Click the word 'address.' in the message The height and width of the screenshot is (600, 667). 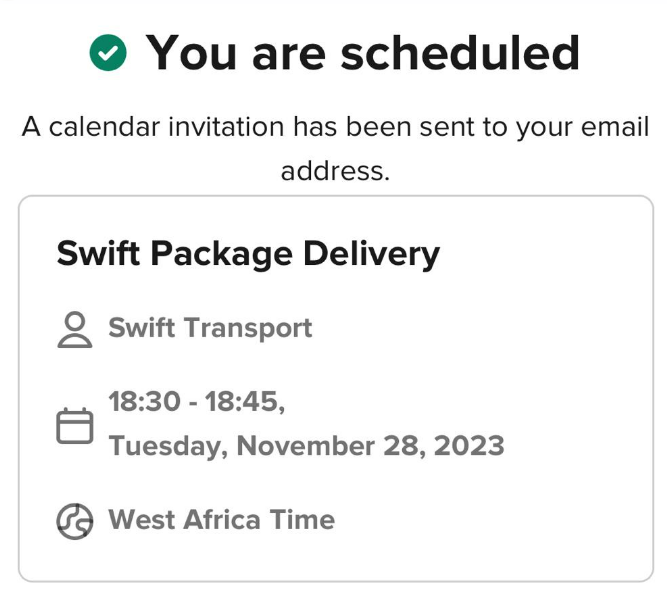tap(335, 171)
